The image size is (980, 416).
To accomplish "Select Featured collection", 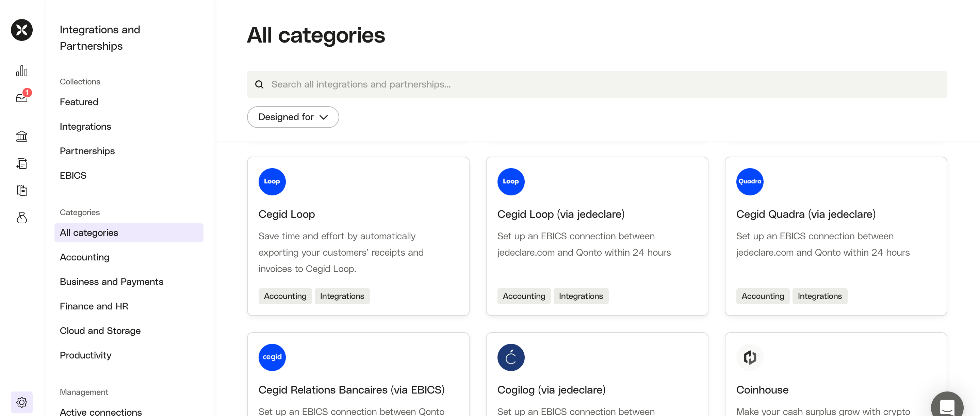I will coord(79,102).
